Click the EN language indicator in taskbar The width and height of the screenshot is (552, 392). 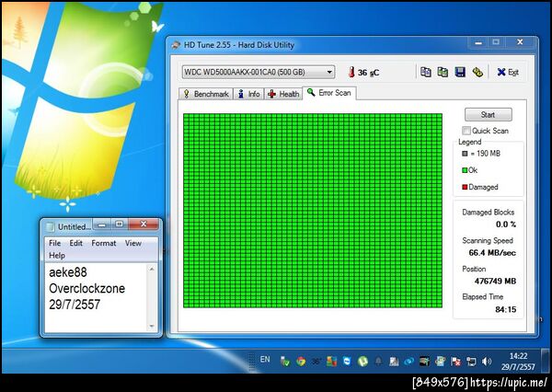click(x=265, y=359)
